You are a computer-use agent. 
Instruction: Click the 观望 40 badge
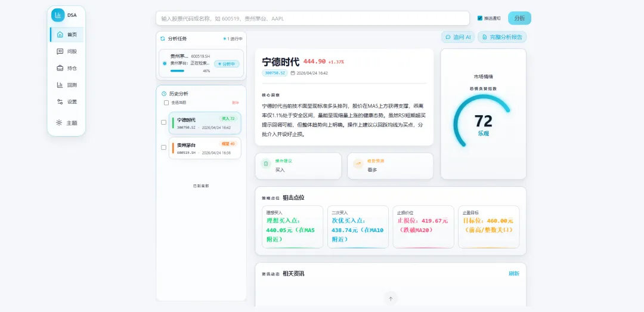[x=228, y=144]
